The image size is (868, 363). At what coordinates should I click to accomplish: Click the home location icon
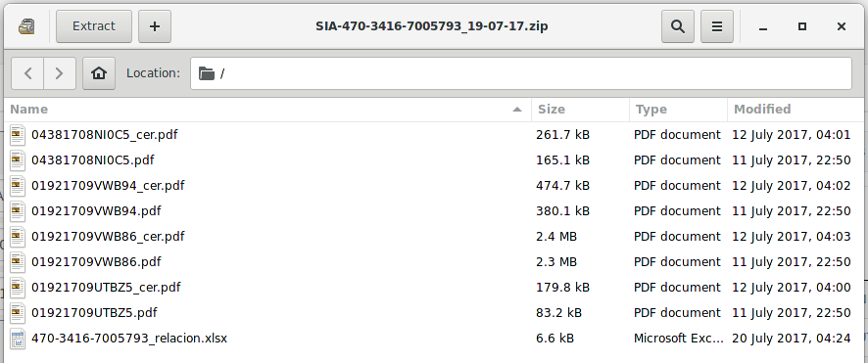coord(99,73)
